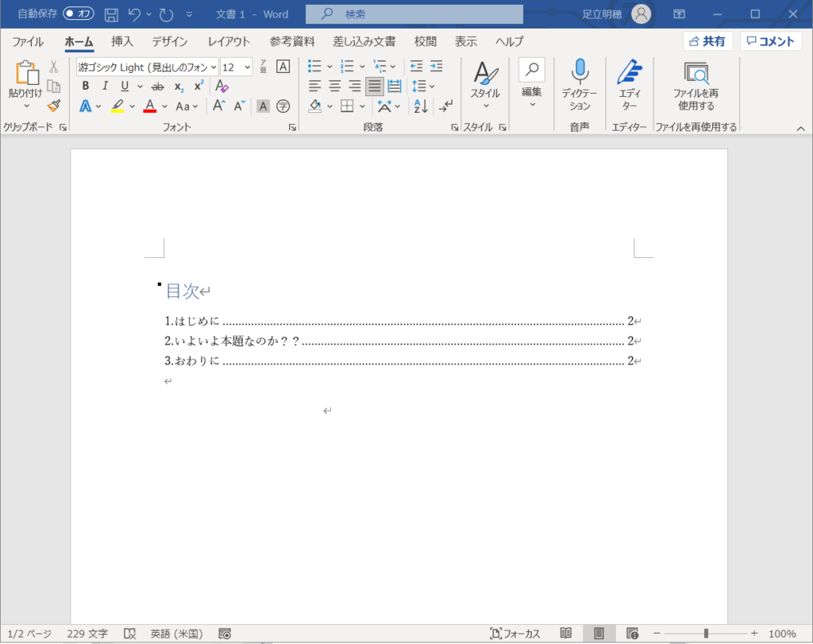Screen dimensions: 813x644
Task: Click the Save floppy disk icon
Action: tap(111, 14)
